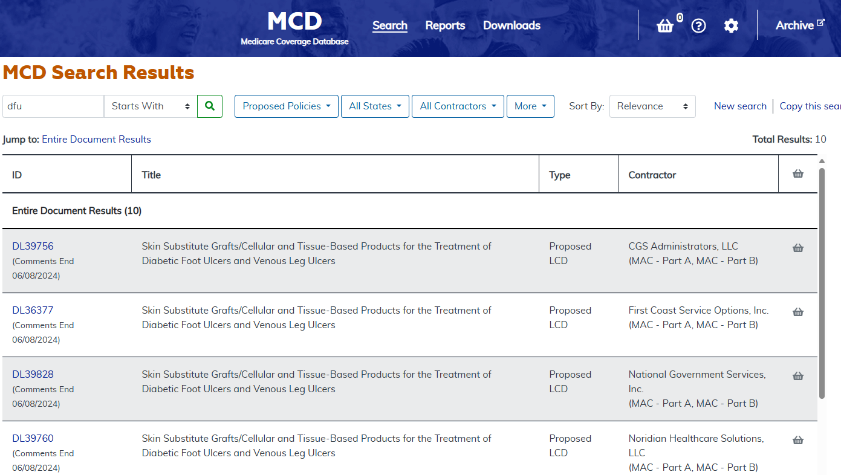
Task: Click the search text field containing dfu
Action: pyautogui.click(x=53, y=106)
